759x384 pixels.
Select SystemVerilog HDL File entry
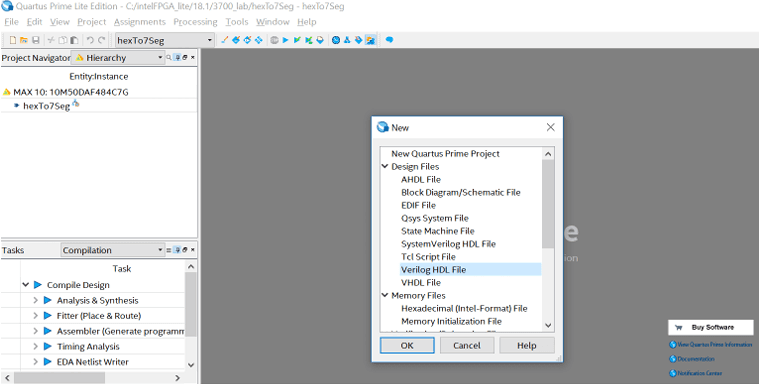pos(448,244)
